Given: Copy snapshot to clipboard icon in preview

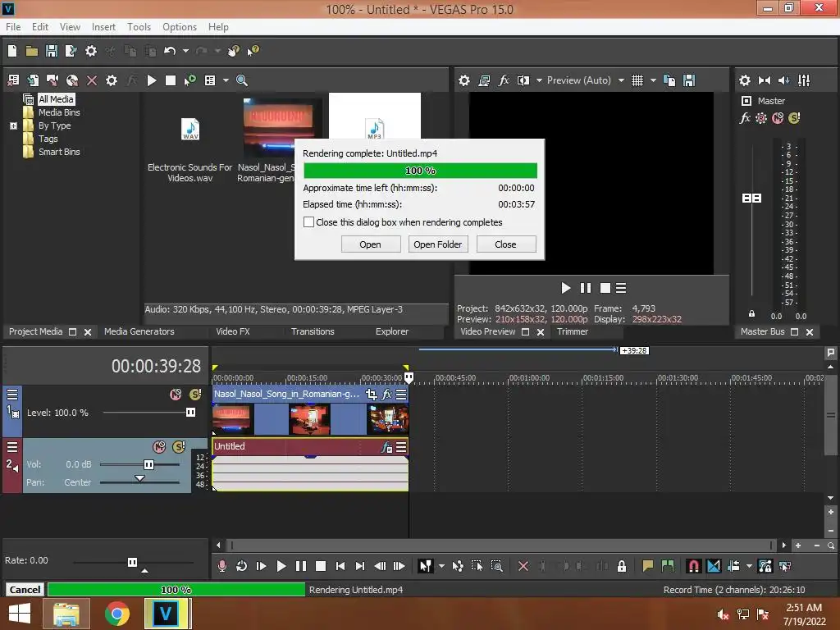Looking at the screenshot, I should point(669,80).
